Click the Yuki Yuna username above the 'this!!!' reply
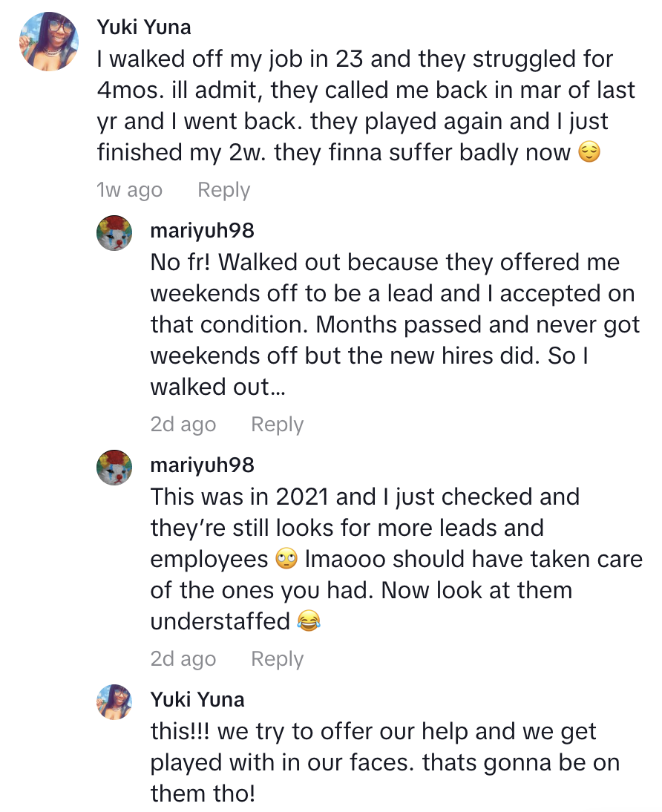The width and height of the screenshot is (662, 812). [x=197, y=699]
